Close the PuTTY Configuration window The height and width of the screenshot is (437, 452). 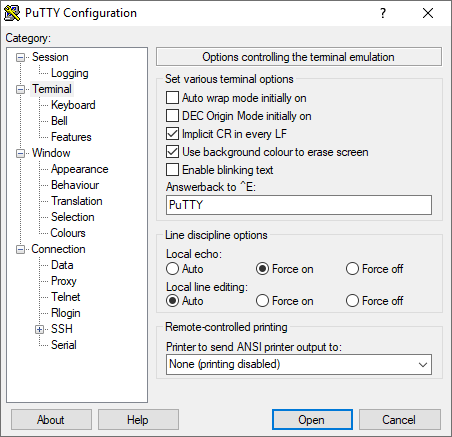pyautogui.click(x=428, y=13)
